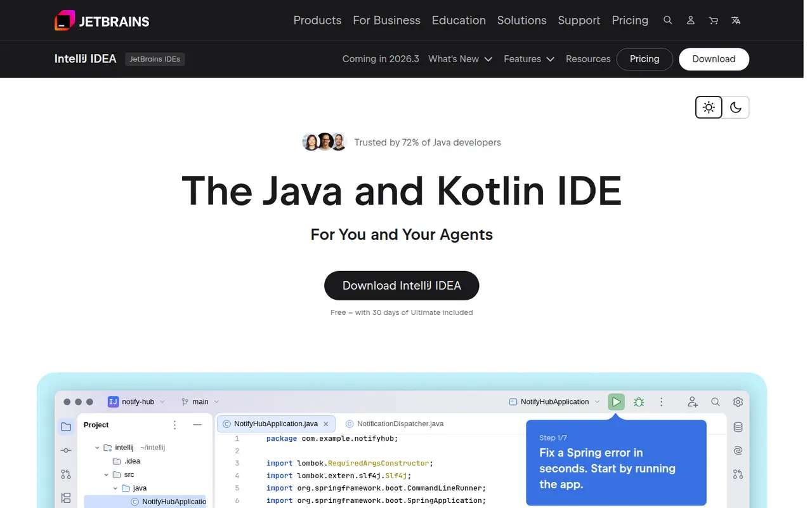812x508 pixels.
Task: Click the outlined Pricing button
Action: pyautogui.click(x=645, y=59)
